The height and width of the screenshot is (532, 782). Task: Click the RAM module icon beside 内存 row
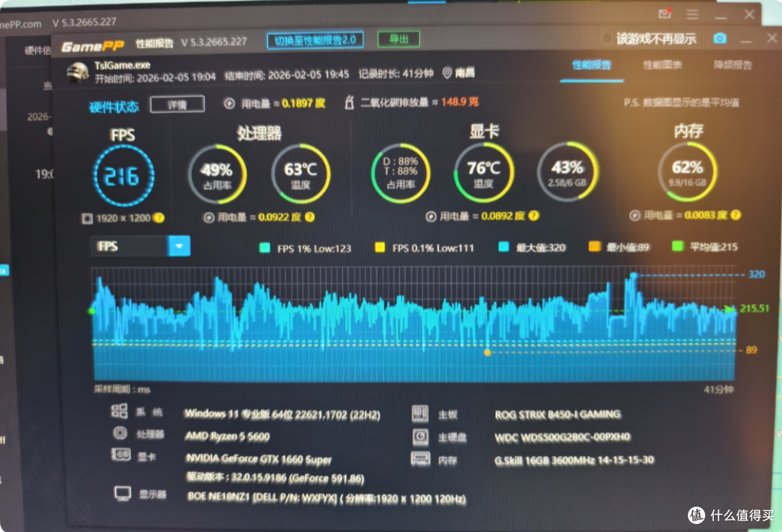420,459
